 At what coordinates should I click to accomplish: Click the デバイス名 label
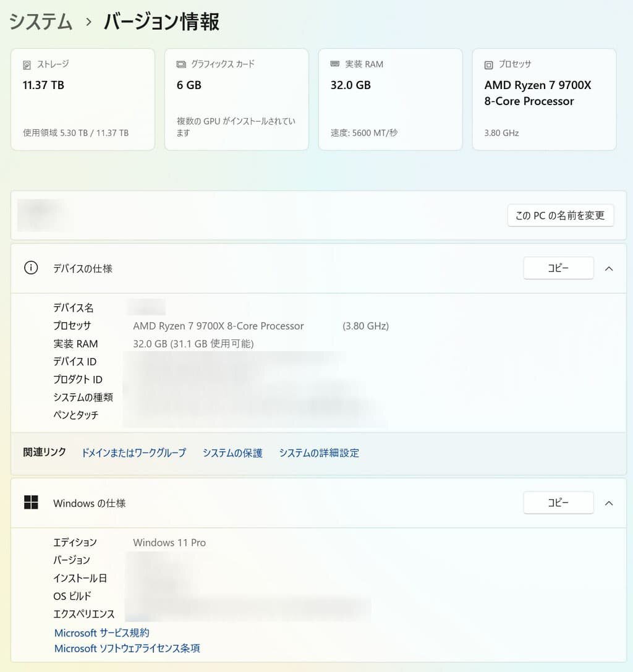click(x=74, y=307)
